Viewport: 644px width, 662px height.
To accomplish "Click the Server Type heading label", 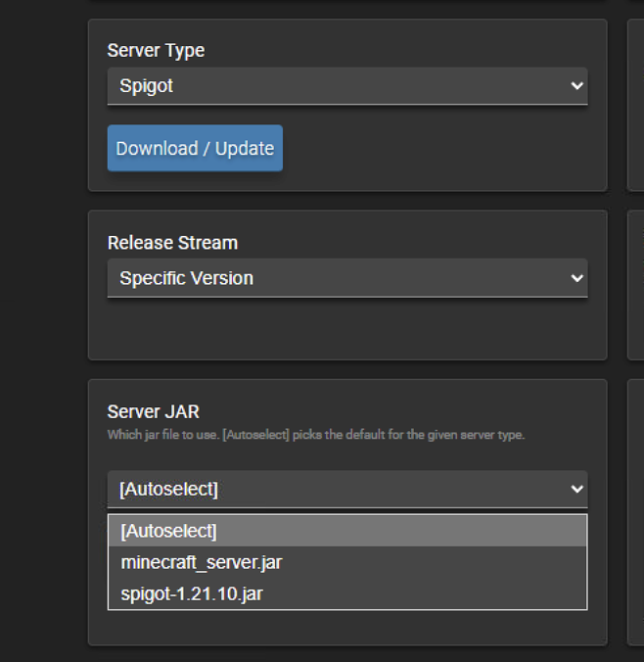I will [x=156, y=50].
